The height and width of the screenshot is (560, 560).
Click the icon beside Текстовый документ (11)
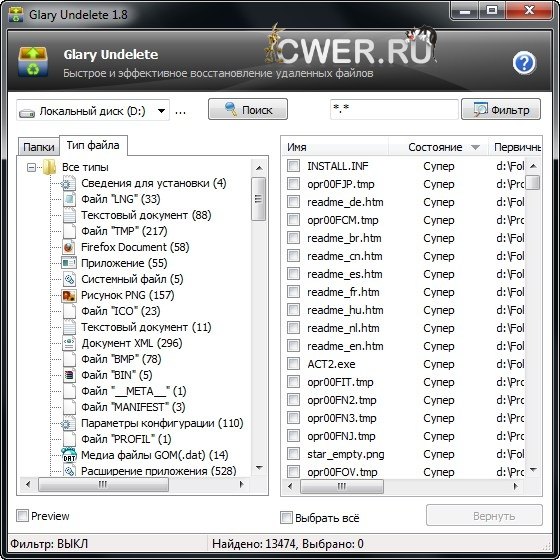69,327
